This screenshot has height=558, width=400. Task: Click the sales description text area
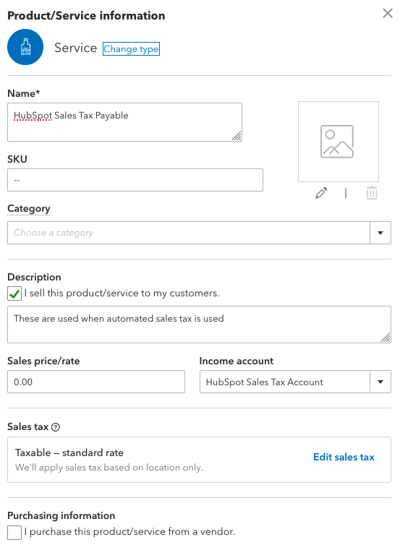click(x=199, y=324)
